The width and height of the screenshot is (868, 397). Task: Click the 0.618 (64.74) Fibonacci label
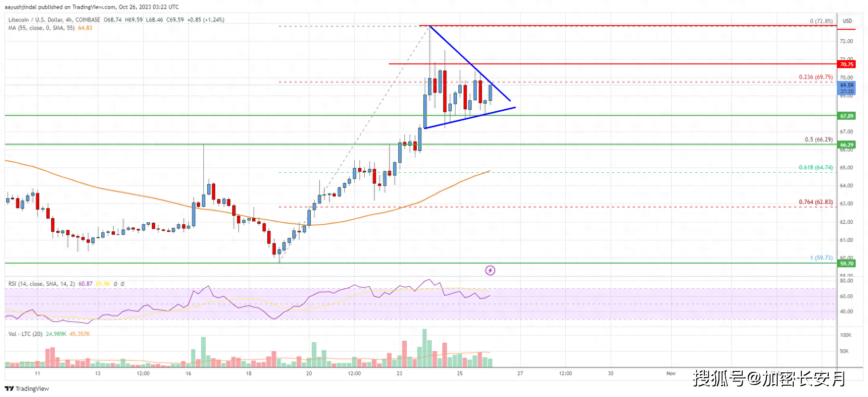tap(815, 168)
